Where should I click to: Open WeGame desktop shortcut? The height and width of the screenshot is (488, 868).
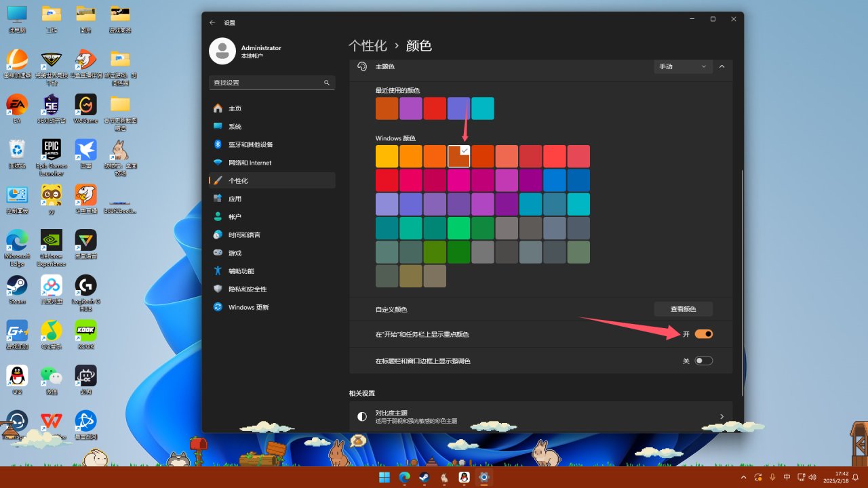coord(85,108)
